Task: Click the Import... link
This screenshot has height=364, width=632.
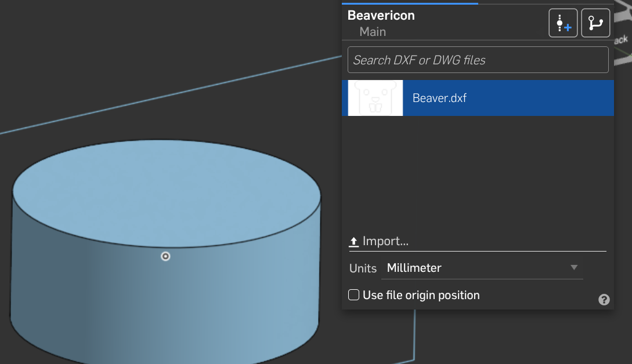Action: pos(386,241)
